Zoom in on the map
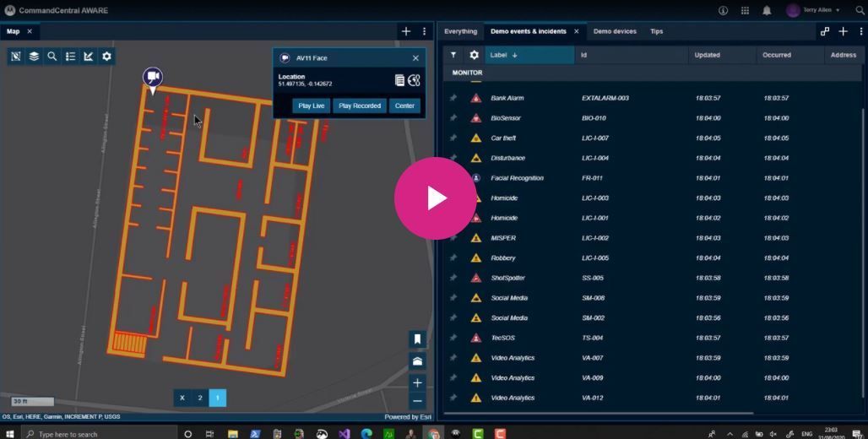Screen dimensions: 868x439 click(417, 382)
